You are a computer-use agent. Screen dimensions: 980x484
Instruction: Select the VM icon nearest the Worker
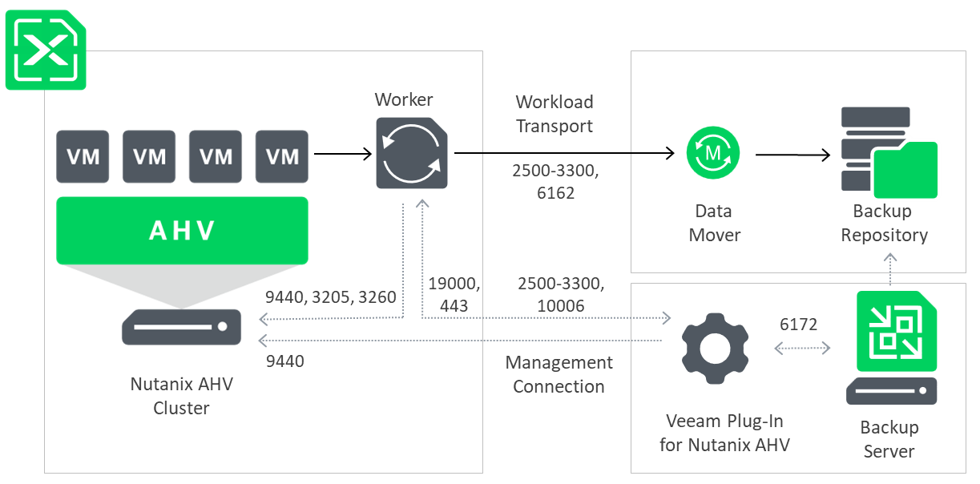click(282, 156)
